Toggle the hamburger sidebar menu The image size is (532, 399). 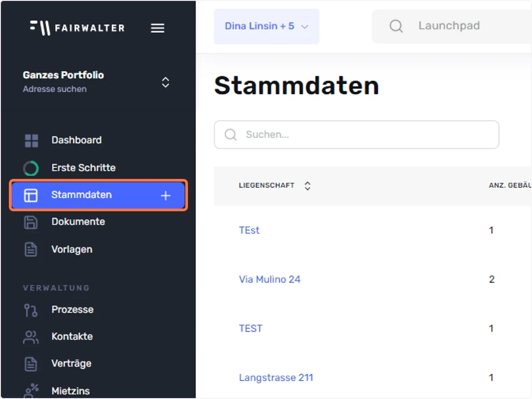coord(157,28)
